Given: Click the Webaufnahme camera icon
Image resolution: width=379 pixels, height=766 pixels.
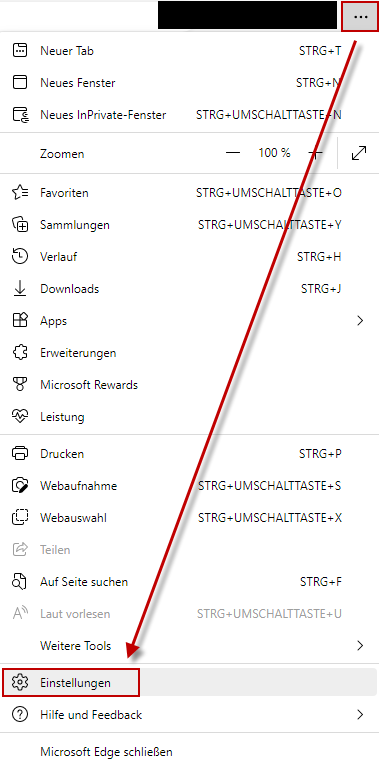Looking at the screenshot, I should pyautogui.click(x=20, y=486).
